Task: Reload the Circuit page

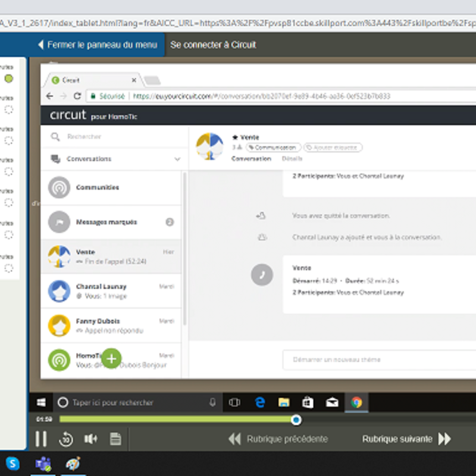Action: [77, 96]
